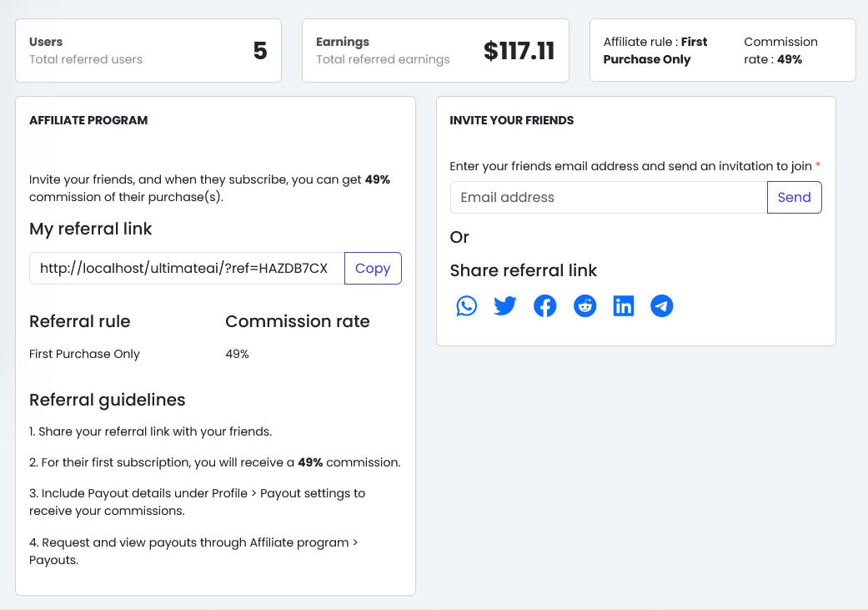The height and width of the screenshot is (610, 868).
Task: Send the email invitation
Action: coord(794,198)
